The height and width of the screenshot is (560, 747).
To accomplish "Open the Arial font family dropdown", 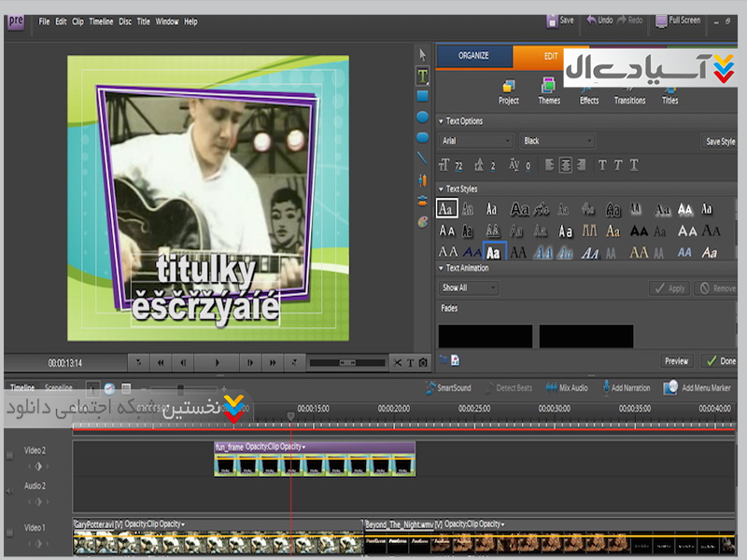I will [x=476, y=141].
